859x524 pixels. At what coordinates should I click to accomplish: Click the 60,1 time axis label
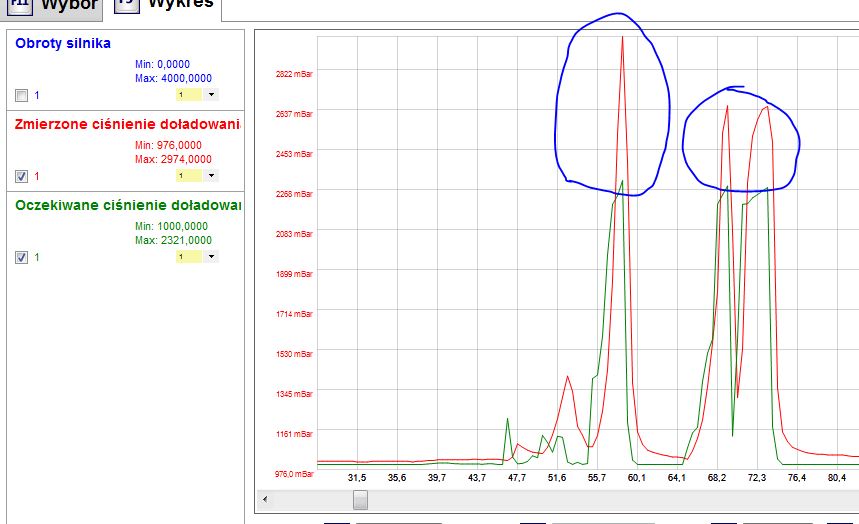(636, 478)
